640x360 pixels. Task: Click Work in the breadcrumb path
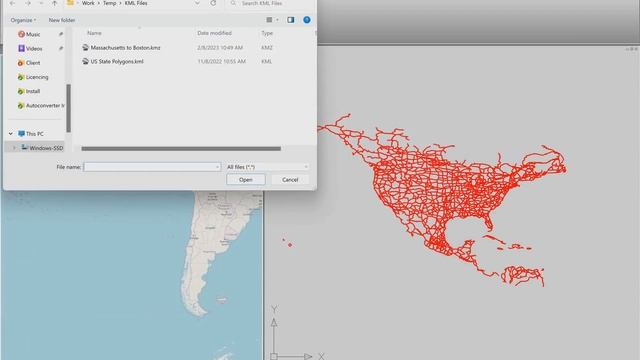click(88, 3)
